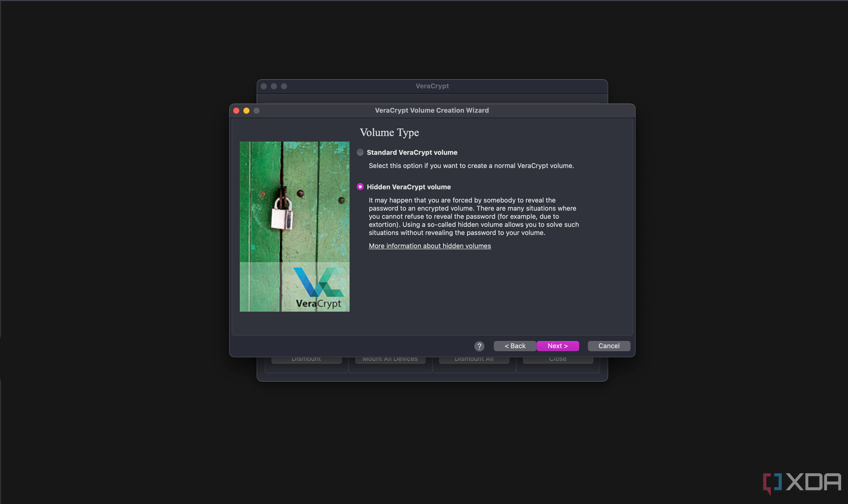This screenshot has height=504, width=848.
Task: Click VeraCrypt title bar to focus window
Action: click(431, 86)
